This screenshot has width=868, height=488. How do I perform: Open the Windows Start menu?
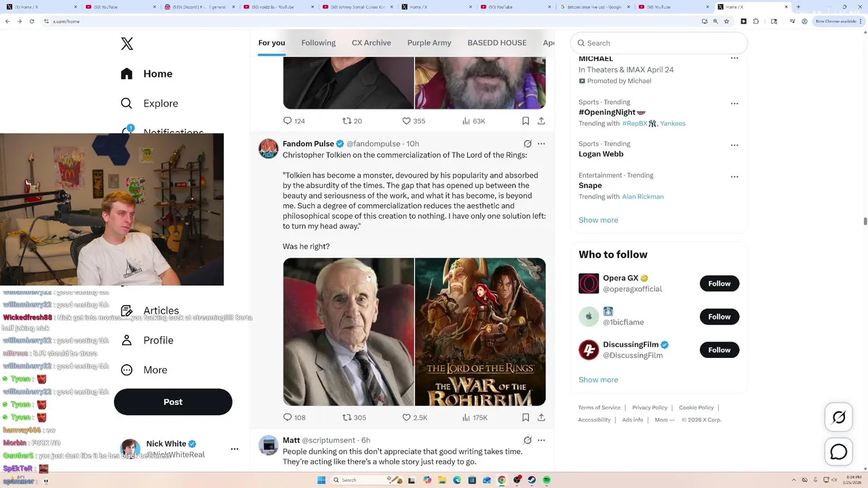tap(321, 480)
